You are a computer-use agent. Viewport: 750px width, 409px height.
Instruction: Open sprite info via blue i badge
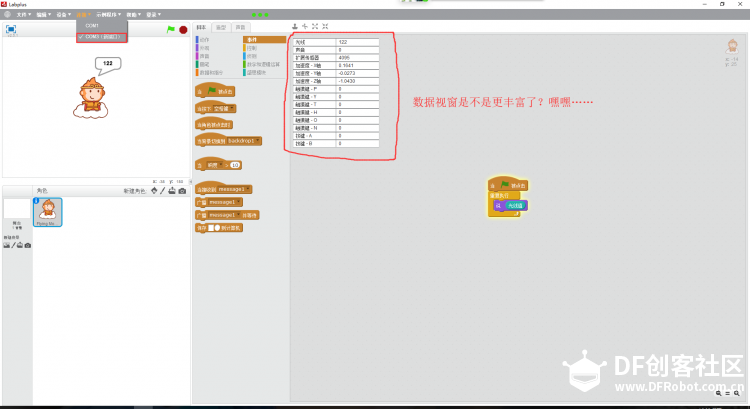coord(36,200)
